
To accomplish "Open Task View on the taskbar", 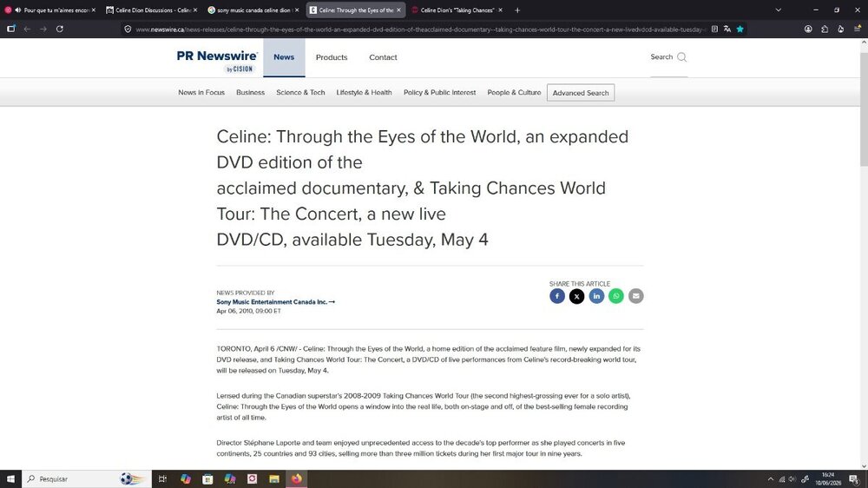I will pos(162,478).
